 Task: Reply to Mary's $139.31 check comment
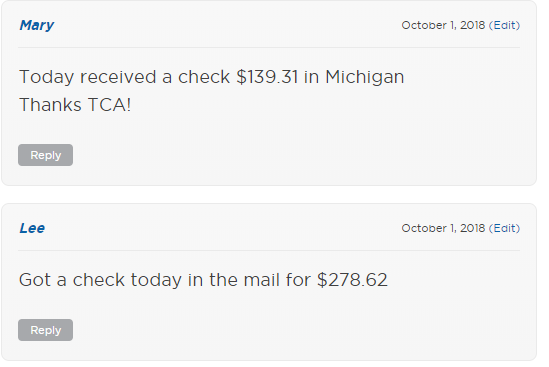click(x=46, y=155)
